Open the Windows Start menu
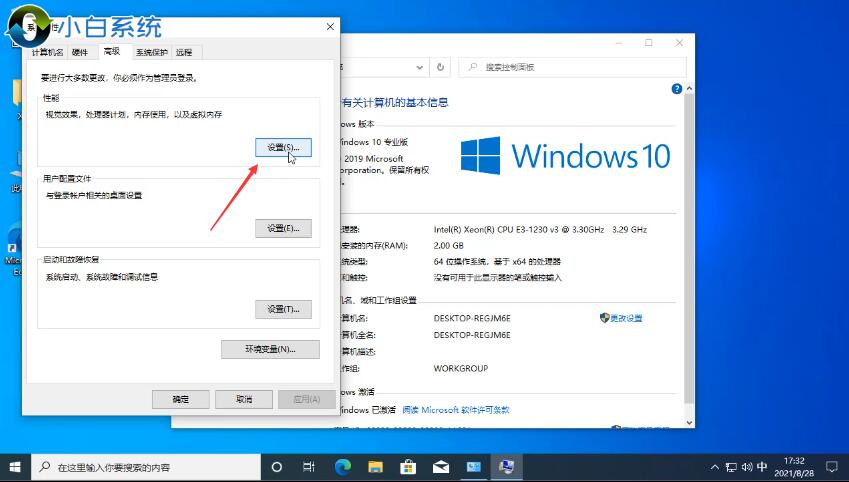This screenshot has width=849, height=482. point(15,467)
